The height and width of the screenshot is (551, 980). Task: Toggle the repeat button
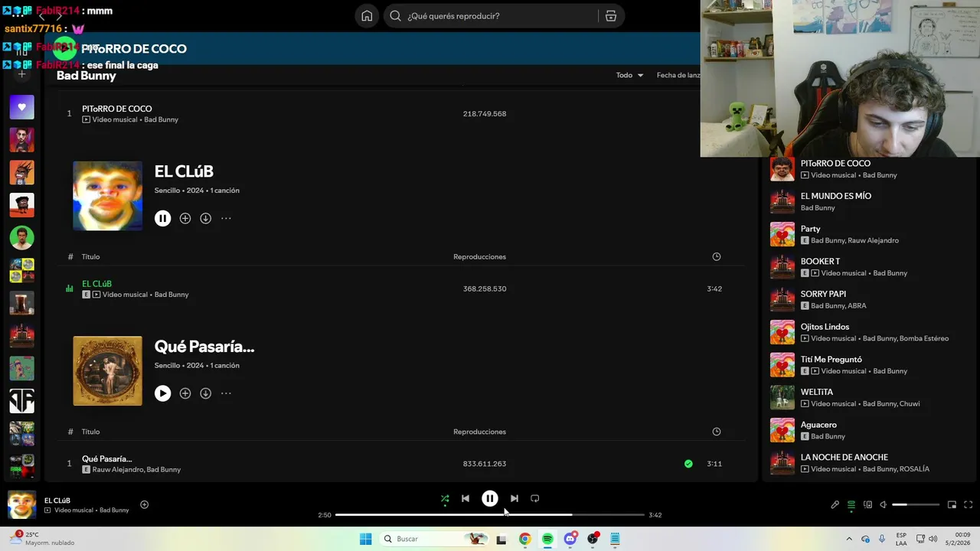535,498
